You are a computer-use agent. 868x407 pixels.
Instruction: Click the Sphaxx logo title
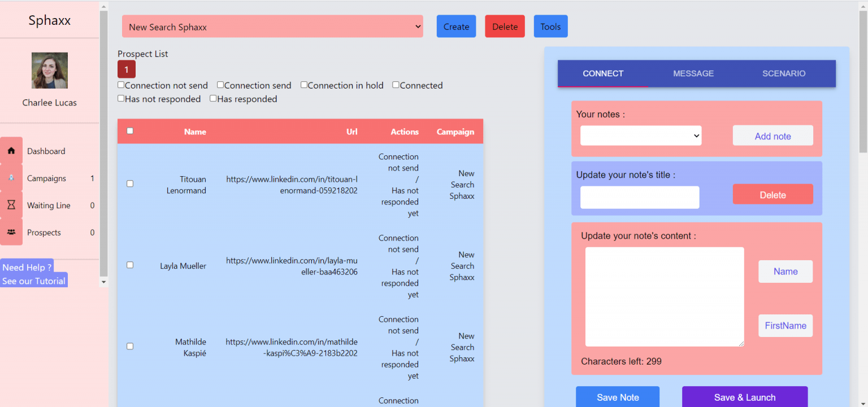point(50,20)
